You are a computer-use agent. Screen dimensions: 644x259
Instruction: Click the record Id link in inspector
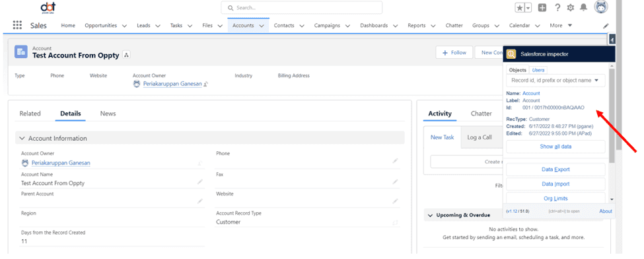point(554,108)
